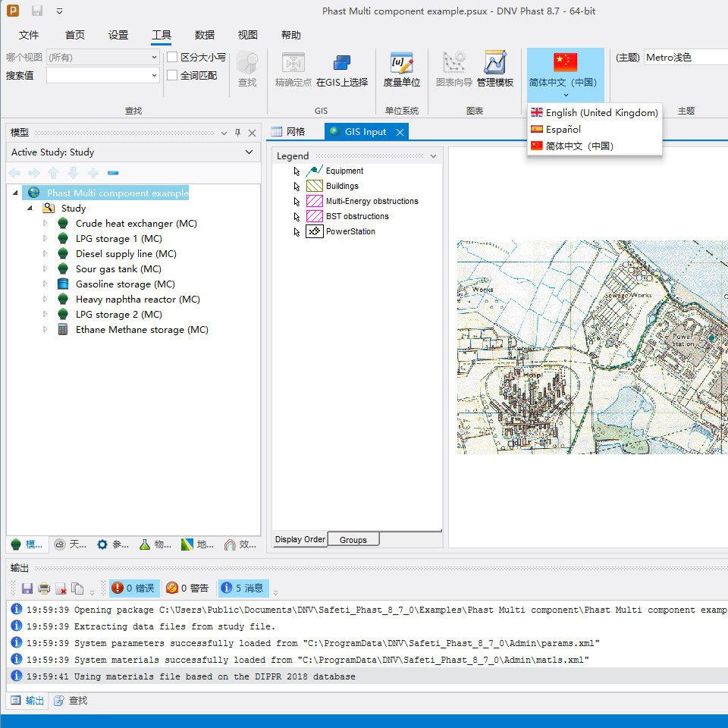Open the 主题 Metro浅色 theme combo box

click(x=685, y=58)
